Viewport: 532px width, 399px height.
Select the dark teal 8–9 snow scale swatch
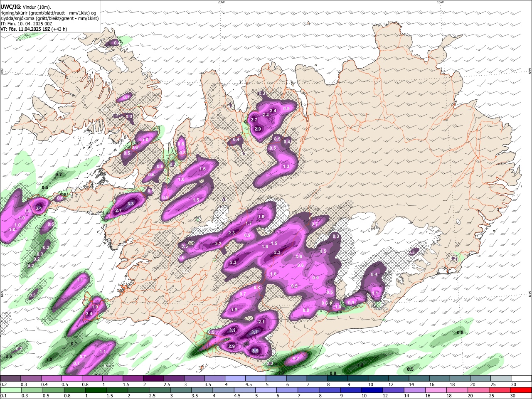coord(337,378)
